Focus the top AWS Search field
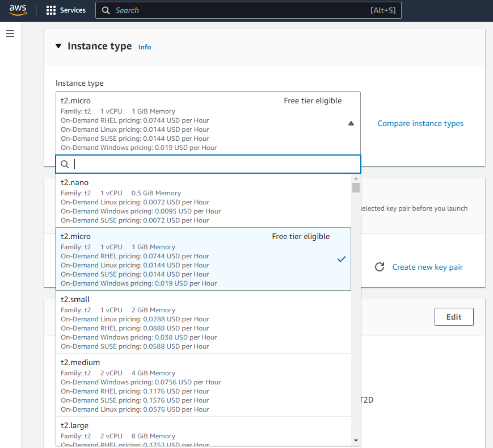The width and height of the screenshot is (493, 448). click(x=248, y=10)
